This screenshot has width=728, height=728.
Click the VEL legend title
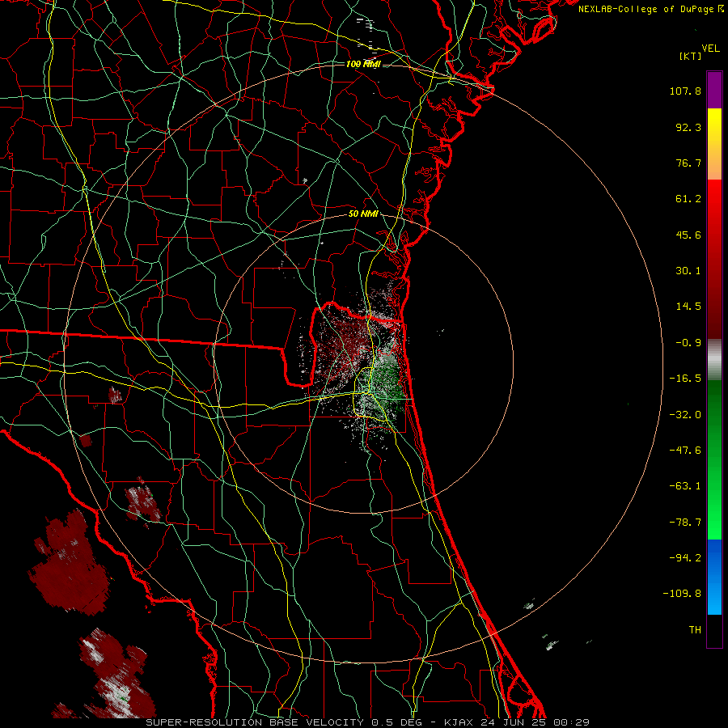(710, 49)
